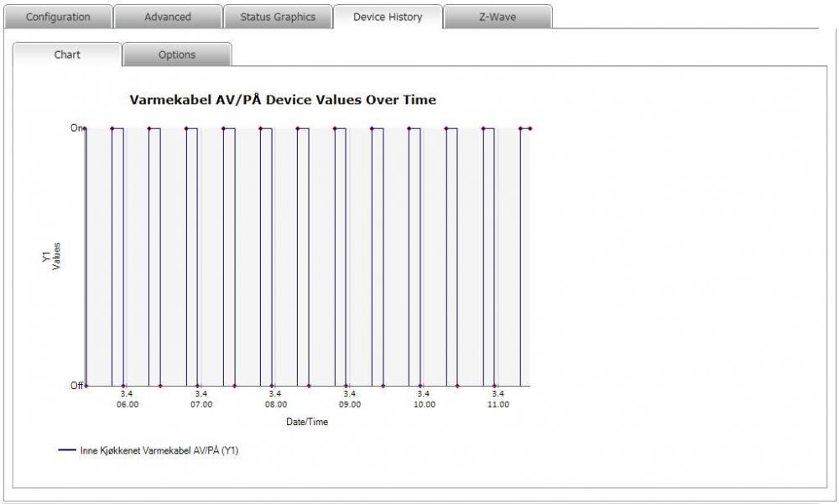Go to the Z-Wave tab

point(498,17)
